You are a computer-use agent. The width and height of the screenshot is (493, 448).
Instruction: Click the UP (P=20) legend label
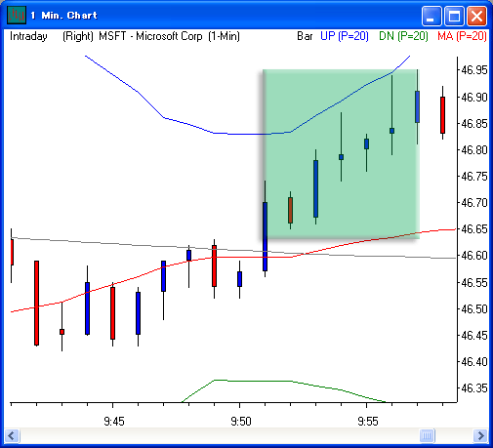[x=345, y=36]
